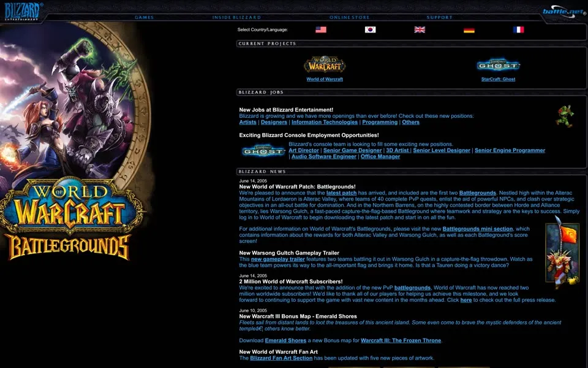Click the Blizzard Jobs section header

[x=261, y=93]
